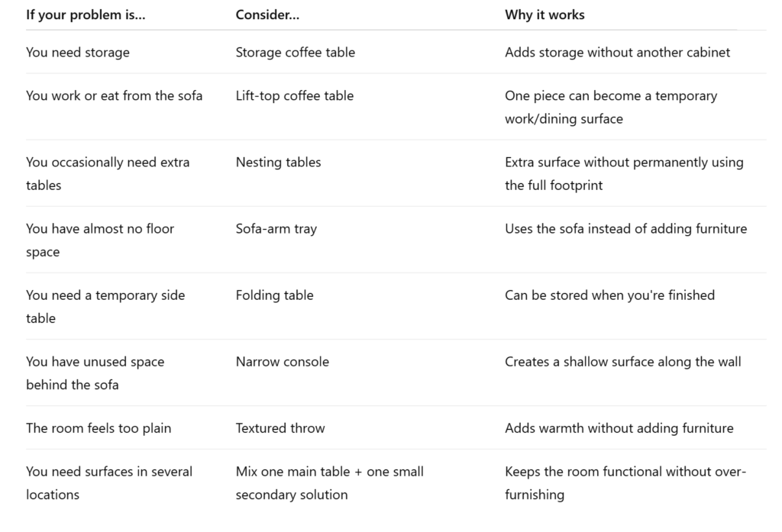
Task: Click the "Consider..." column header
Action: coord(267,15)
